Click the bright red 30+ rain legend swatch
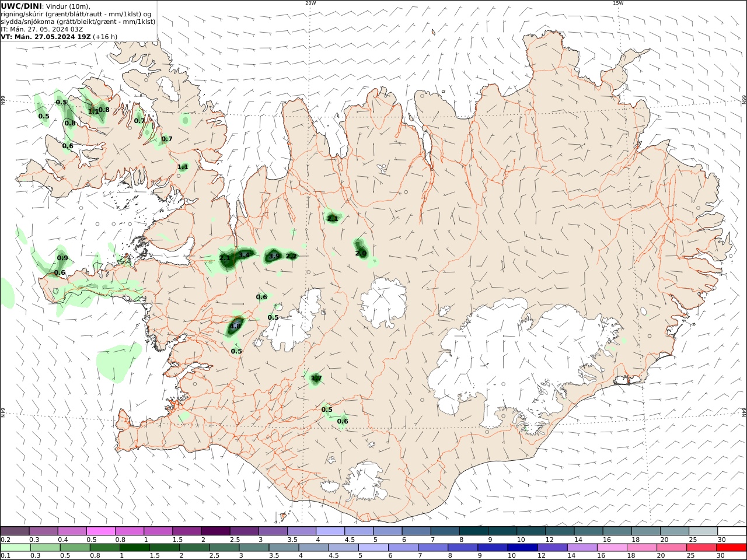Image resolution: width=747 pixels, height=560 pixels. (732, 548)
